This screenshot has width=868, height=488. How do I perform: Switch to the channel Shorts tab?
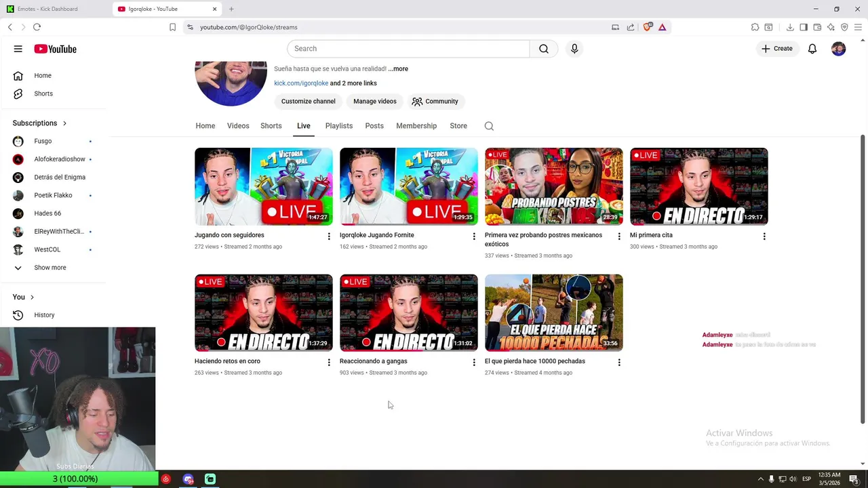point(271,126)
